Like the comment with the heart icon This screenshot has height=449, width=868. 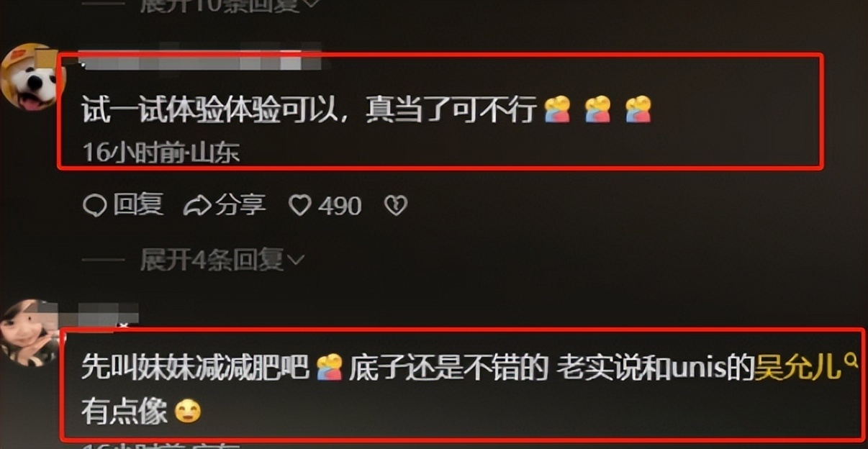pos(299,207)
